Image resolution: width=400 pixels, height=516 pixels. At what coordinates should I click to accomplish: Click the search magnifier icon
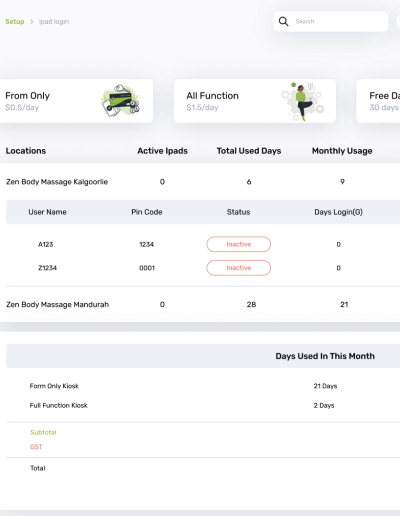283,21
